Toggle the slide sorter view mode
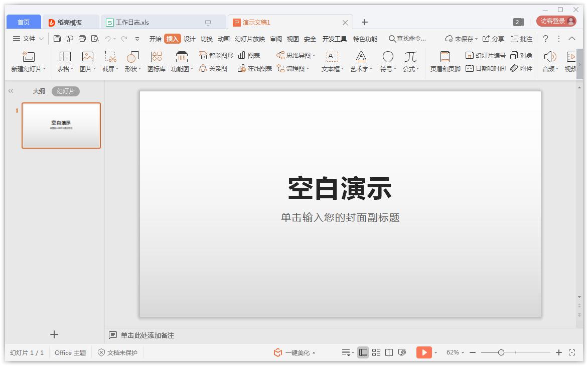 (376, 352)
